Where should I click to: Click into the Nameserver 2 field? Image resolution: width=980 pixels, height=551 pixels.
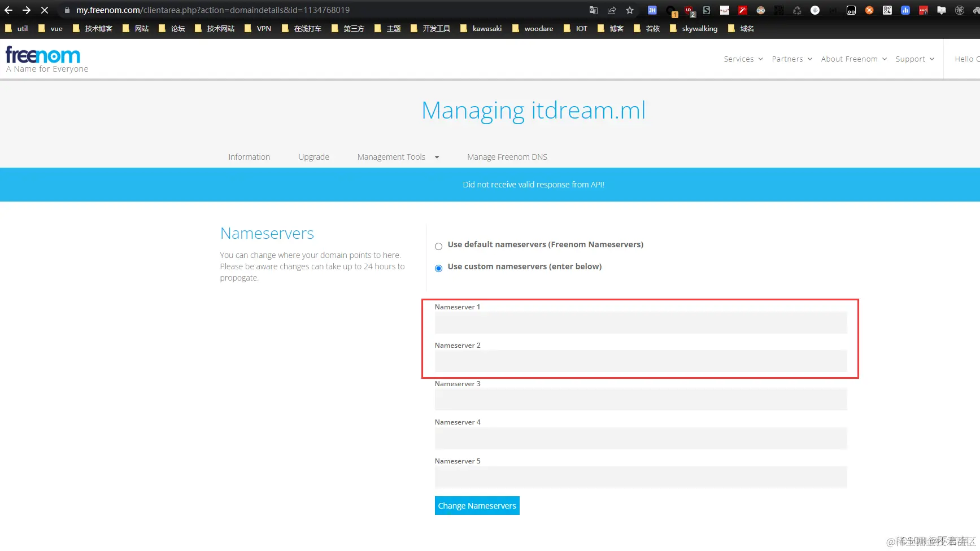(641, 361)
